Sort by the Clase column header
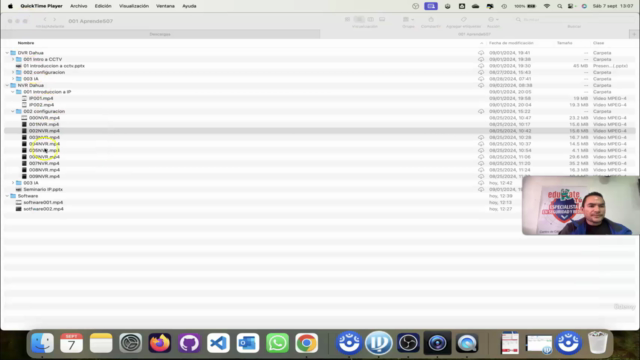 [598, 43]
